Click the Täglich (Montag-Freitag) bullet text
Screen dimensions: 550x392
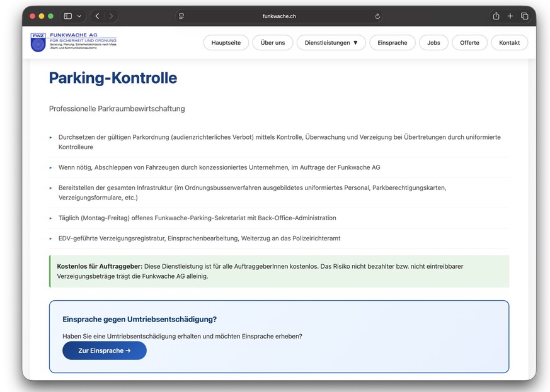coord(197,218)
